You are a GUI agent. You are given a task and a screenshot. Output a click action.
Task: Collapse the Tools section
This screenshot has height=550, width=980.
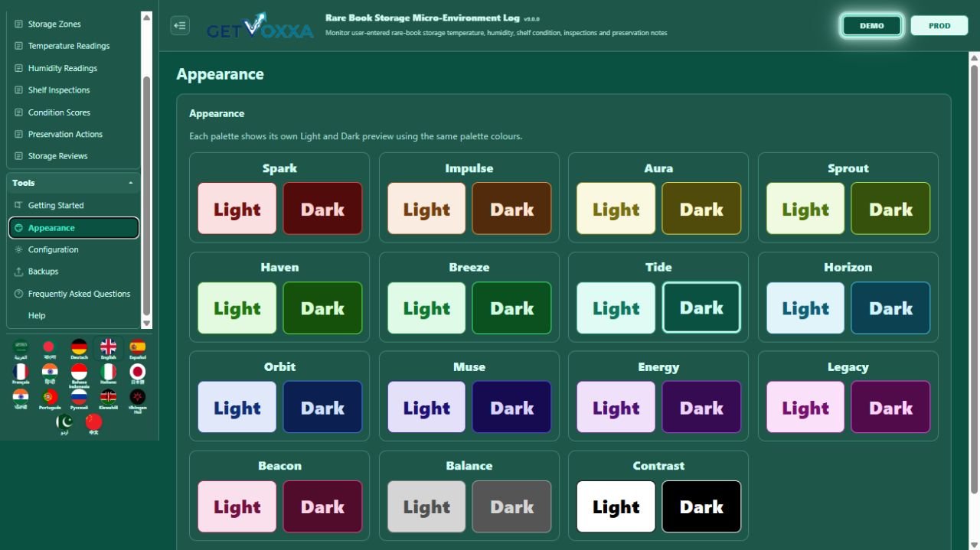(73, 183)
